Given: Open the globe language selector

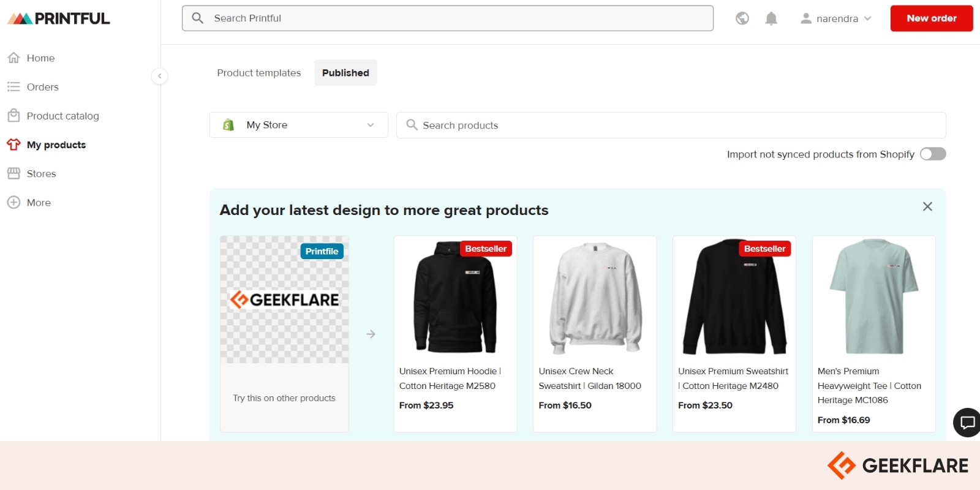Looking at the screenshot, I should pyautogui.click(x=742, y=18).
